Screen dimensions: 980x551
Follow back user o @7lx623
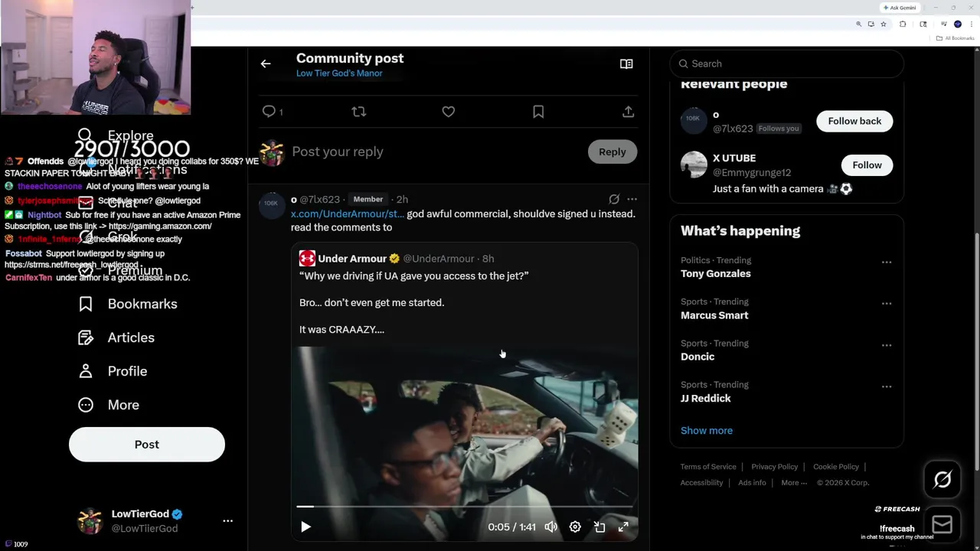click(854, 121)
